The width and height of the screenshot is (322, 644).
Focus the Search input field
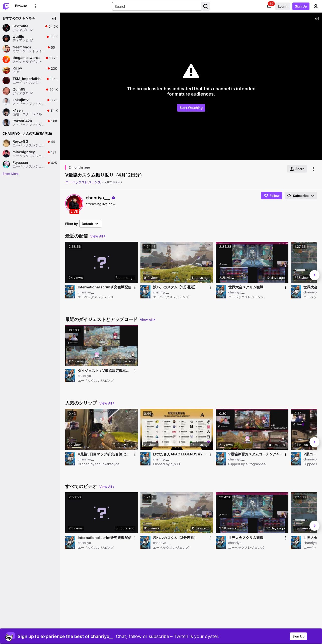coord(157,6)
